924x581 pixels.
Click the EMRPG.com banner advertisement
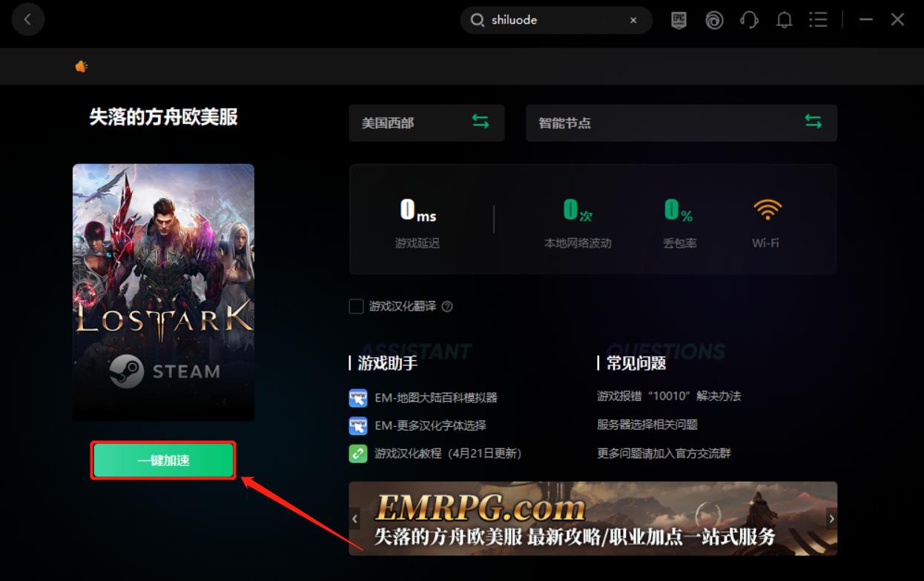pyautogui.click(x=593, y=518)
